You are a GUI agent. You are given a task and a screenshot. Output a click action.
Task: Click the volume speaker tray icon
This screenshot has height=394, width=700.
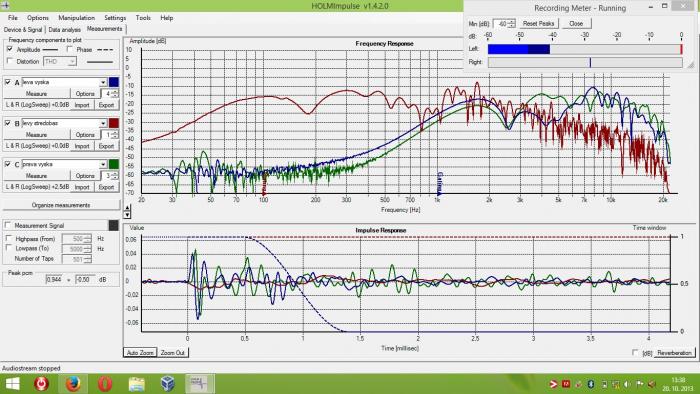click(x=627, y=384)
